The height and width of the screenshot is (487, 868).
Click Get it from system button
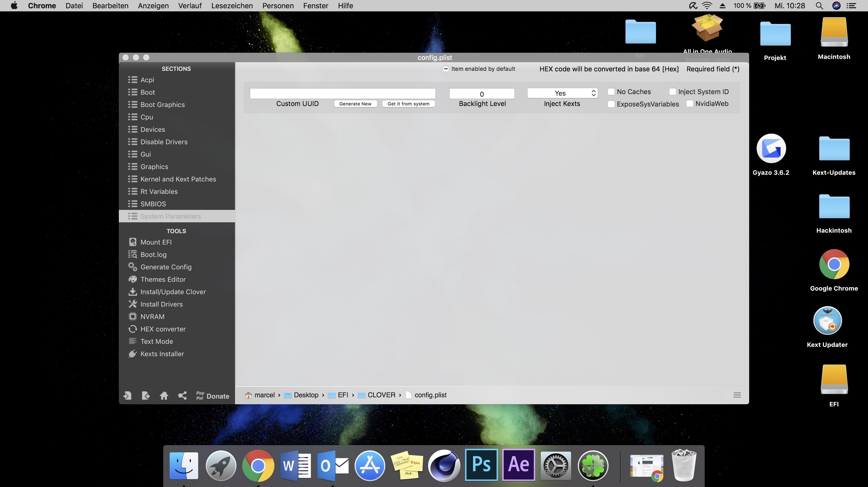tap(408, 104)
